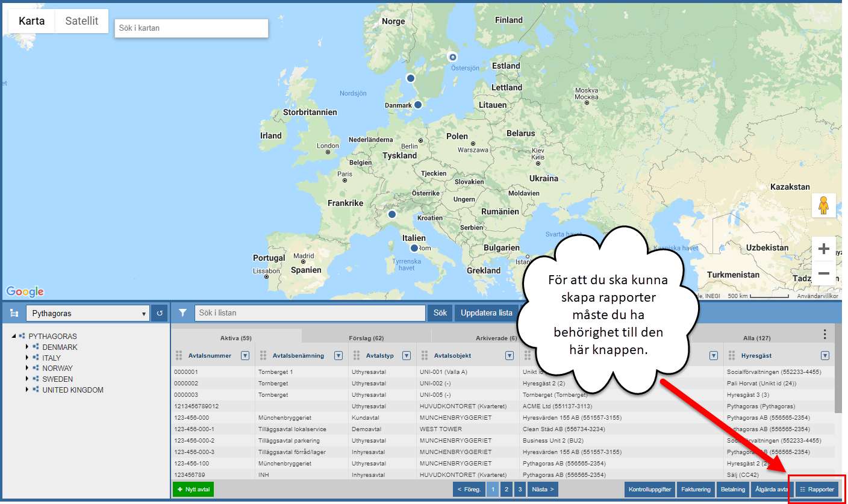848x504 pixels.
Task: Zoom out the map with minus button
Action: point(823,273)
